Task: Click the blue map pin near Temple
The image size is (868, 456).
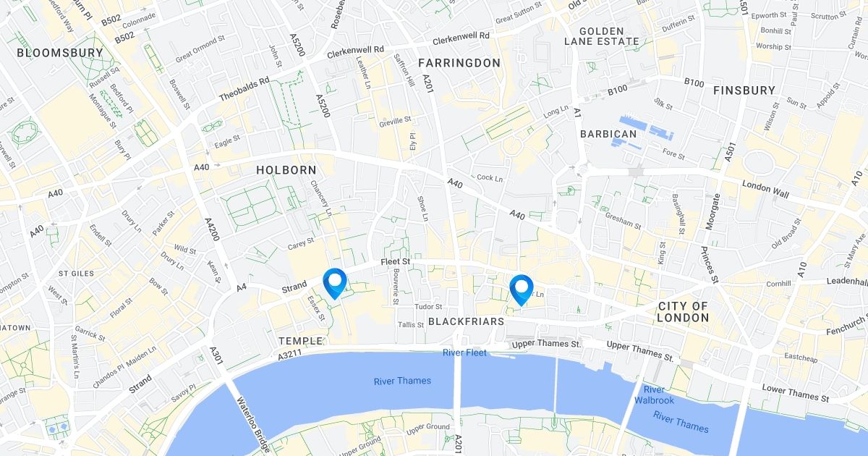Action: click(335, 283)
